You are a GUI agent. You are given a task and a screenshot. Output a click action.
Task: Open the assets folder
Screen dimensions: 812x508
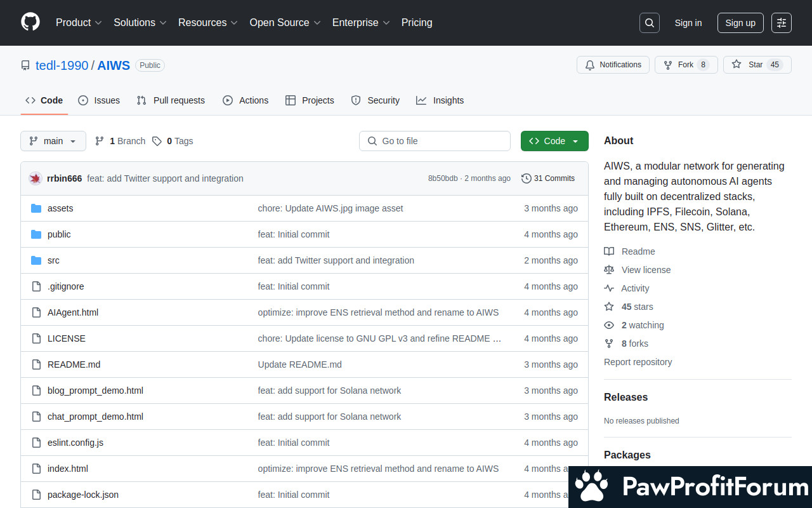coord(60,208)
